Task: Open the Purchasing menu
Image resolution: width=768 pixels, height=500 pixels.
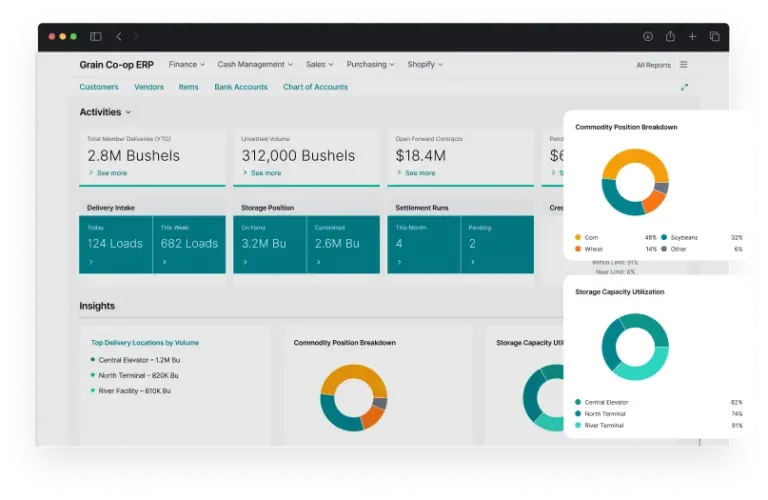Action: click(370, 65)
